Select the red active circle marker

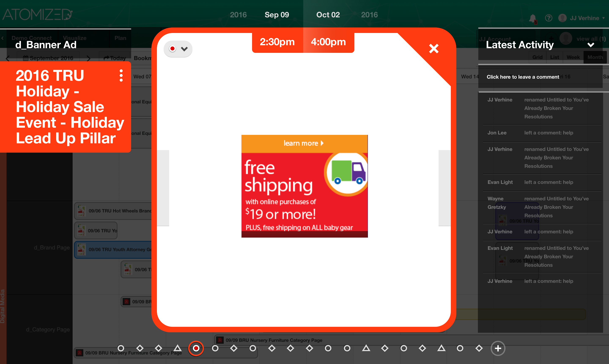[x=196, y=348]
